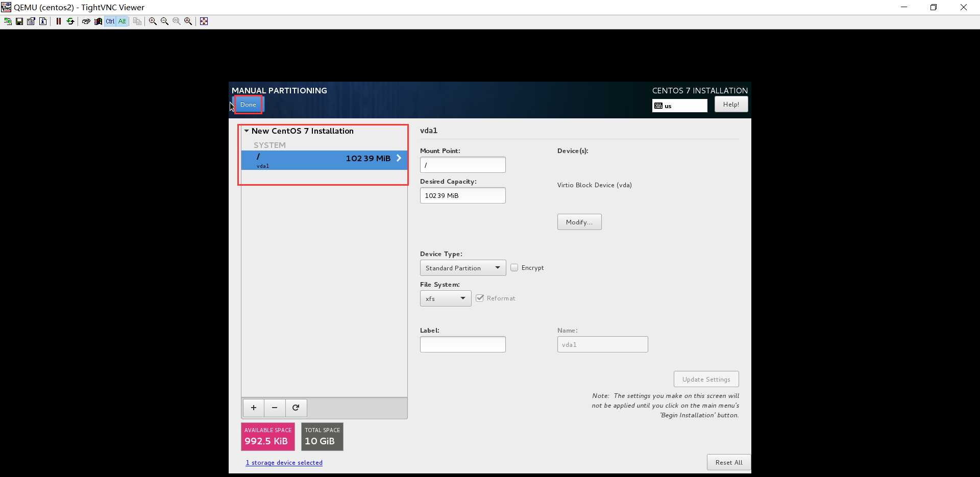Click the TOTAL SPACE 10 GiB box
This screenshot has height=477, width=980.
(322, 437)
